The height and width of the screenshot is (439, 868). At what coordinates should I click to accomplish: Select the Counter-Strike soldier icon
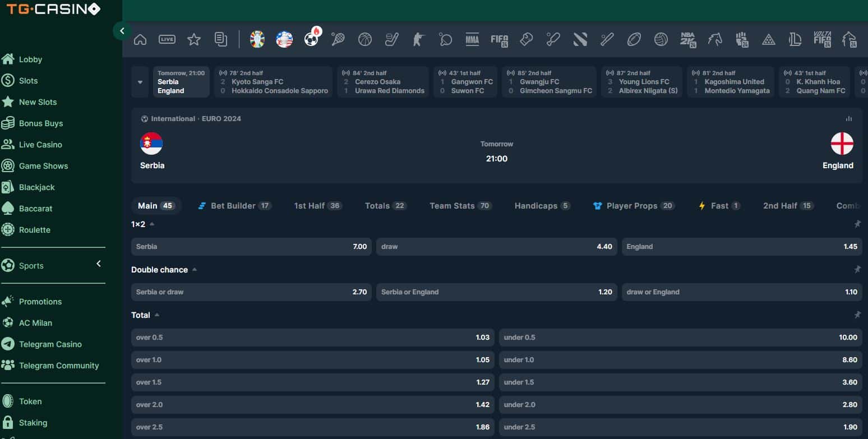(x=419, y=39)
